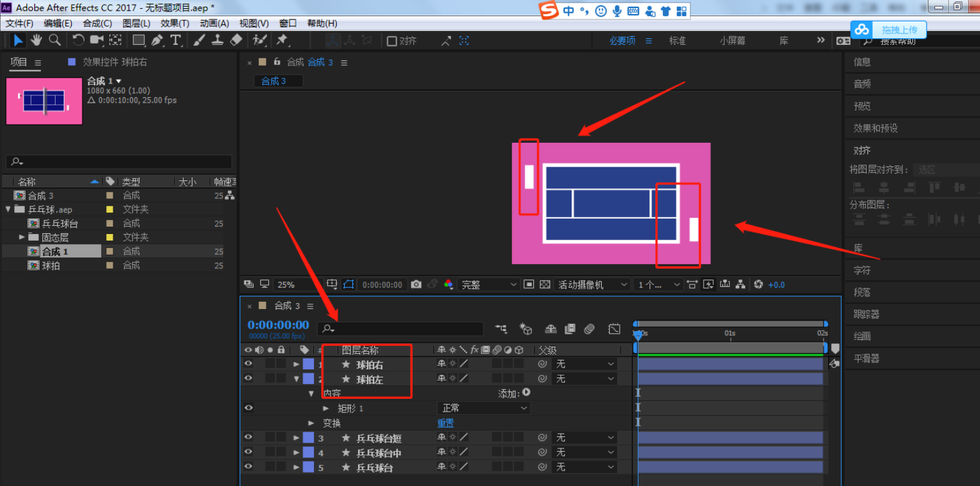Screen dimensions: 980x486
Task: Toggle draft 3D in the timeline
Action: coord(526,328)
